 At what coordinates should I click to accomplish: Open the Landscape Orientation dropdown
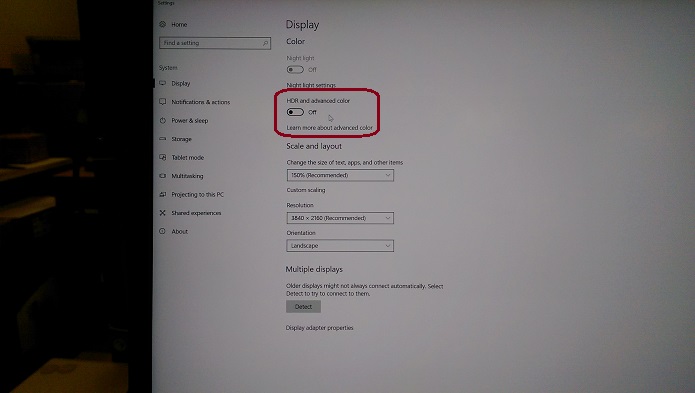[x=340, y=245]
